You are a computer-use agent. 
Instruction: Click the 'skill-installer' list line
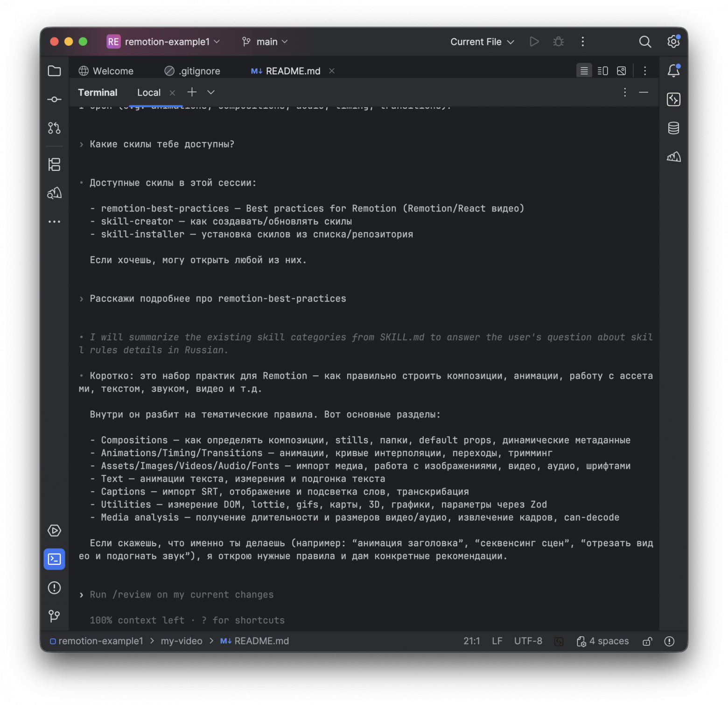[252, 234]
